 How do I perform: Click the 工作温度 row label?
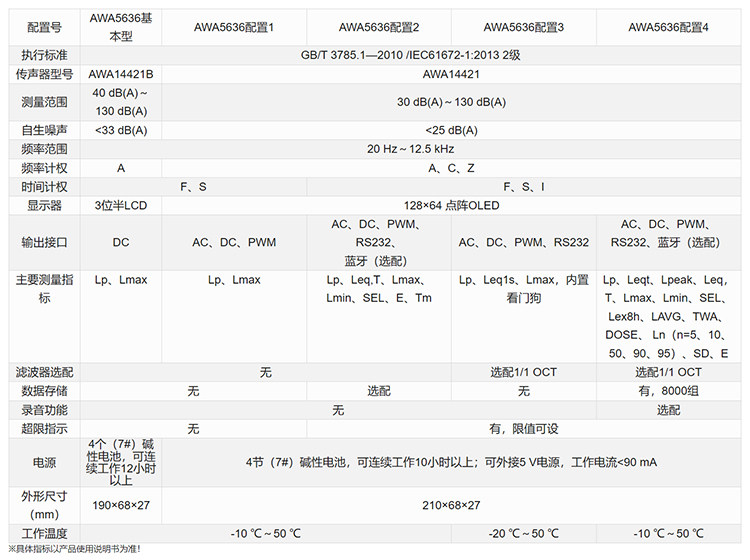[44, 534]
